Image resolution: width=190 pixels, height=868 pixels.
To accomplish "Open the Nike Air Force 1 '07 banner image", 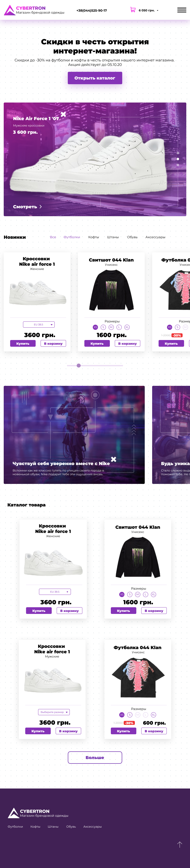I will click(x=95, y=159).
